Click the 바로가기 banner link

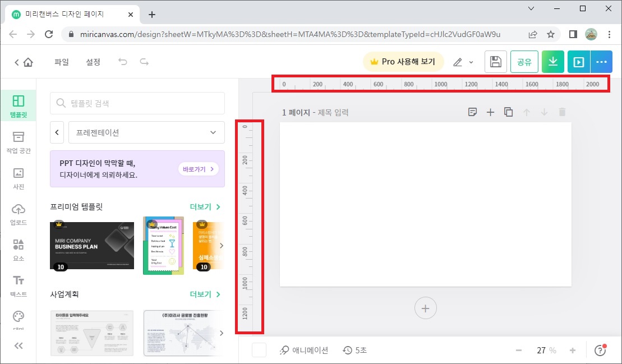pos(199,169)
